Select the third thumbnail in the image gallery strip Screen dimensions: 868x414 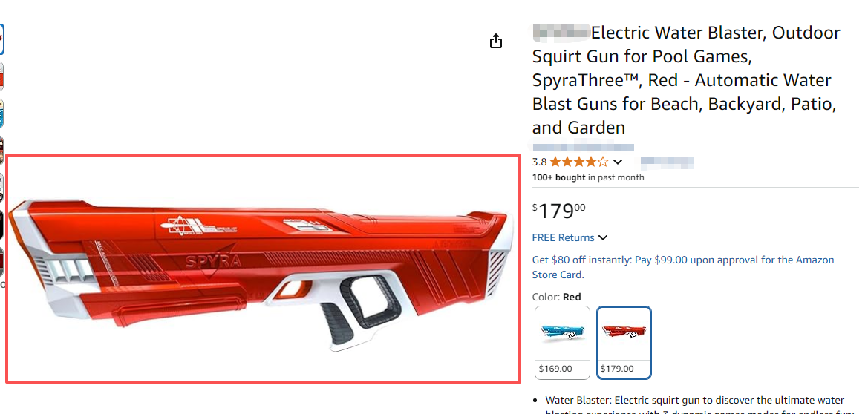[1, 114]
